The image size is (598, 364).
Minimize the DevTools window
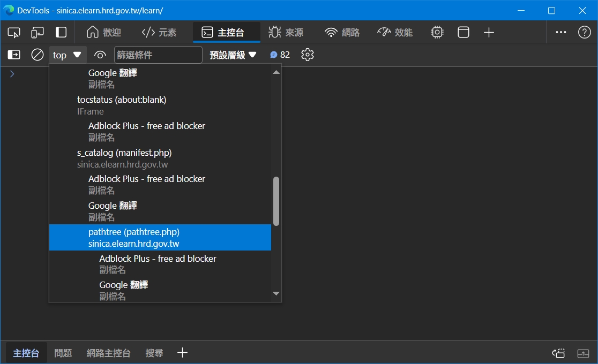pos(521,10)
